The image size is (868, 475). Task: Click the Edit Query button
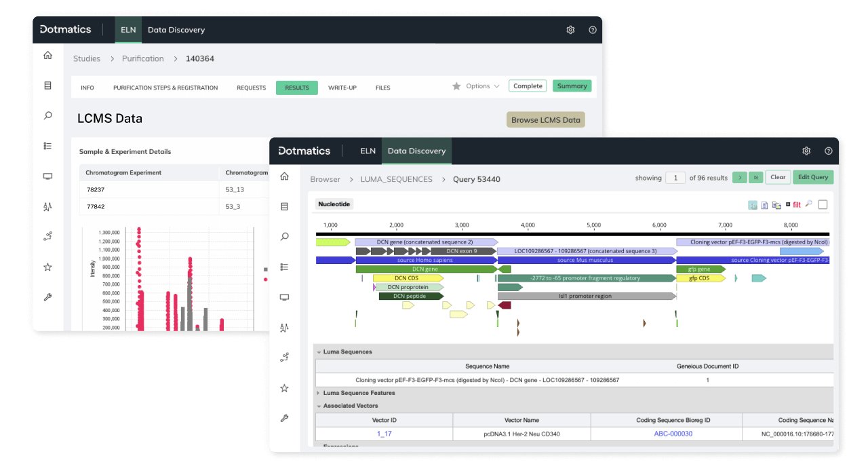[813, 177]
